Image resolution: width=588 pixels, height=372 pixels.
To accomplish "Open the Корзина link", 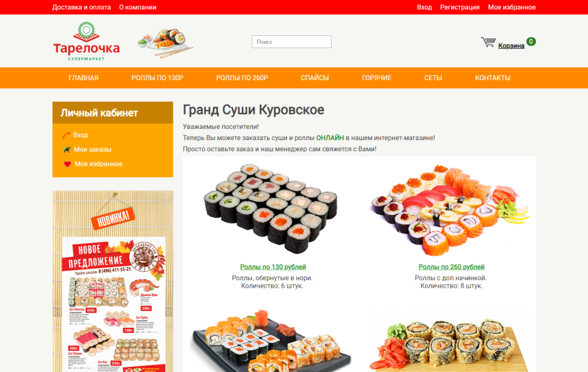I will pos(511,46).
